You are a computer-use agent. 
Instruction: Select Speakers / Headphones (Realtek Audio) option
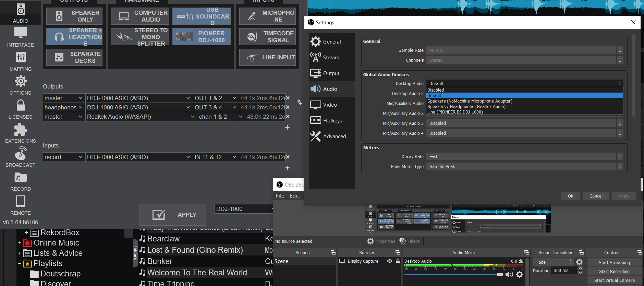pos(524,107)
